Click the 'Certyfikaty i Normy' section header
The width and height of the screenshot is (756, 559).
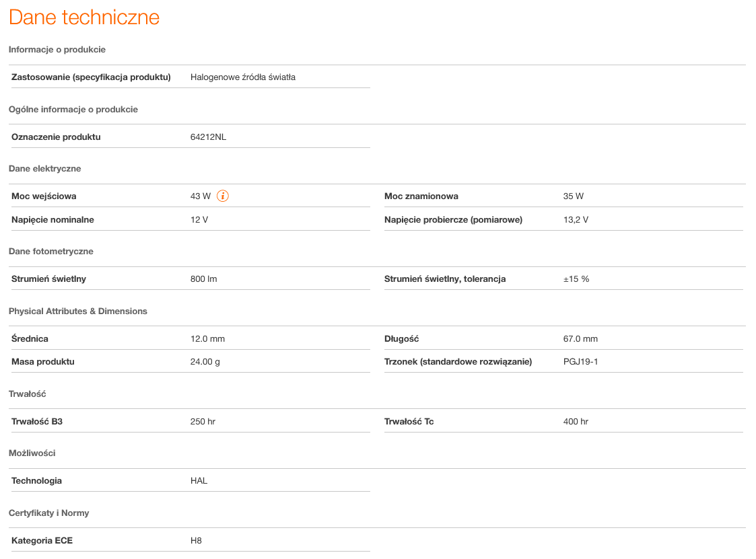tap(48, 513)
